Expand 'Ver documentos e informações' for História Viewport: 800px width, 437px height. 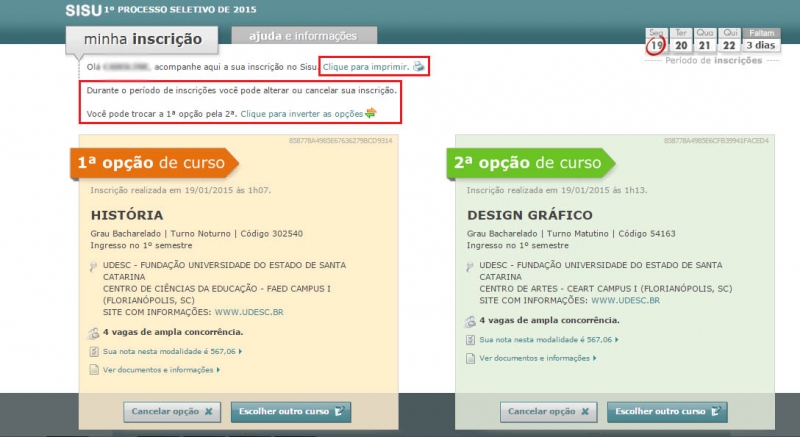coord(160,370)
